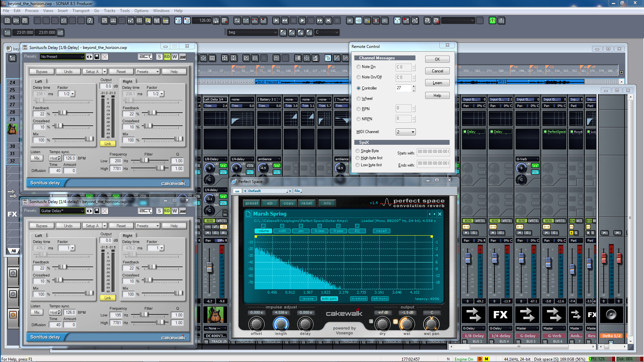This screenshot has height=362, width=644.
Task: Open the 'beg' marker dropdown
Action: tap(253, 33)
